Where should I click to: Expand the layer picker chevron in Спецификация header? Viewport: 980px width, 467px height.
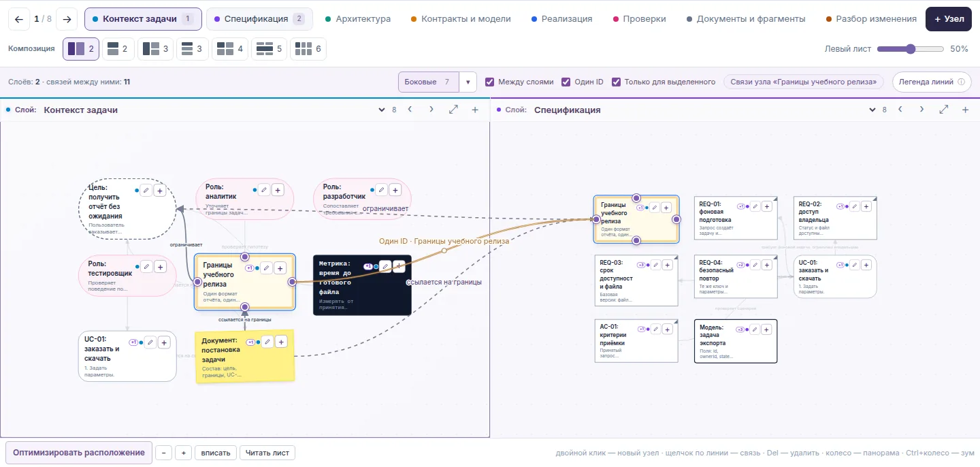[872, 110]
